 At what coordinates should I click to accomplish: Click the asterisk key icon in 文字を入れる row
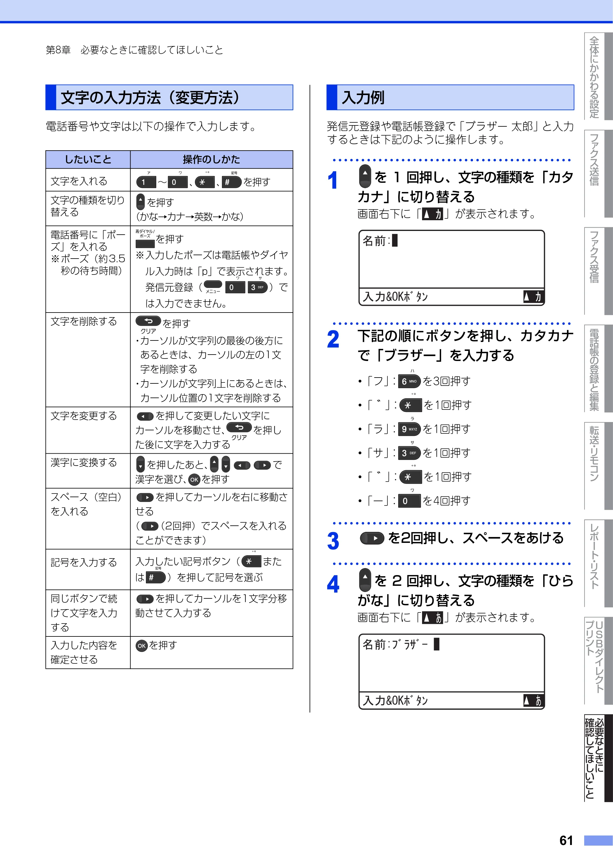(x=205, y=182)
